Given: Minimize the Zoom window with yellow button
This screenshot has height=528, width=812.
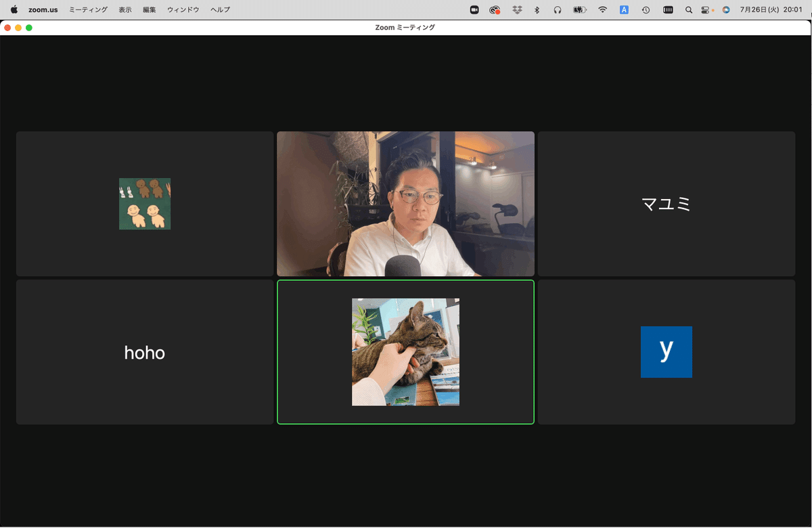Looking at the screenshot, I should [x=18, y=28].
